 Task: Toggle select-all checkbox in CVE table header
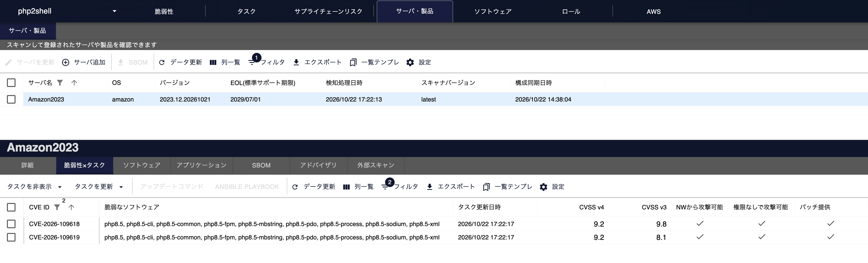pyautogui.click(x=11, y=207)
